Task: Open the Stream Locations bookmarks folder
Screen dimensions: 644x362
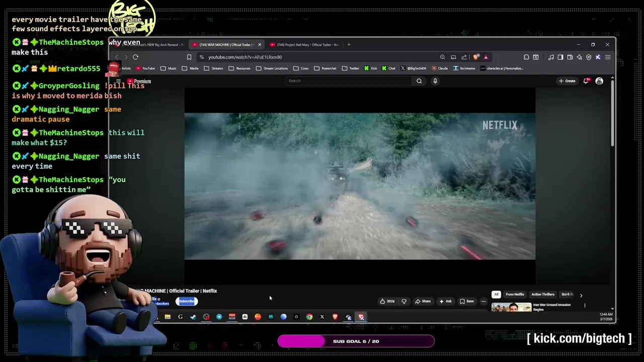Action: click(x=272, y=68)
